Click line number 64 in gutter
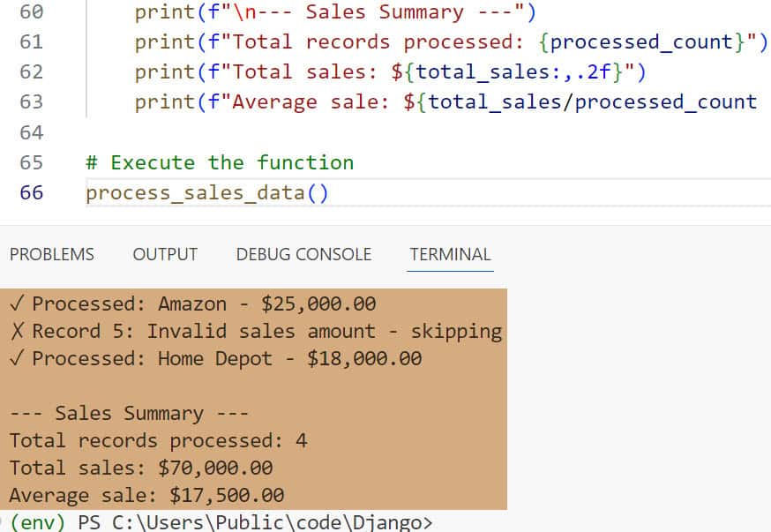The image size is (771, 532). [x=32, y=132]
